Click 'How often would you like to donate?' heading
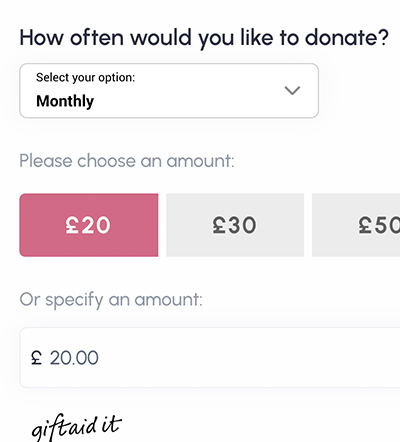400x442 pixels. tap(204, 38)
